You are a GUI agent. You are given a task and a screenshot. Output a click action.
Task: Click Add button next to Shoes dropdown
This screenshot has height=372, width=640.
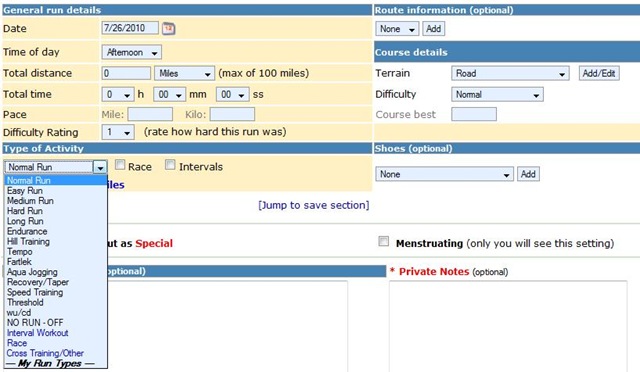tap(528, 174)
